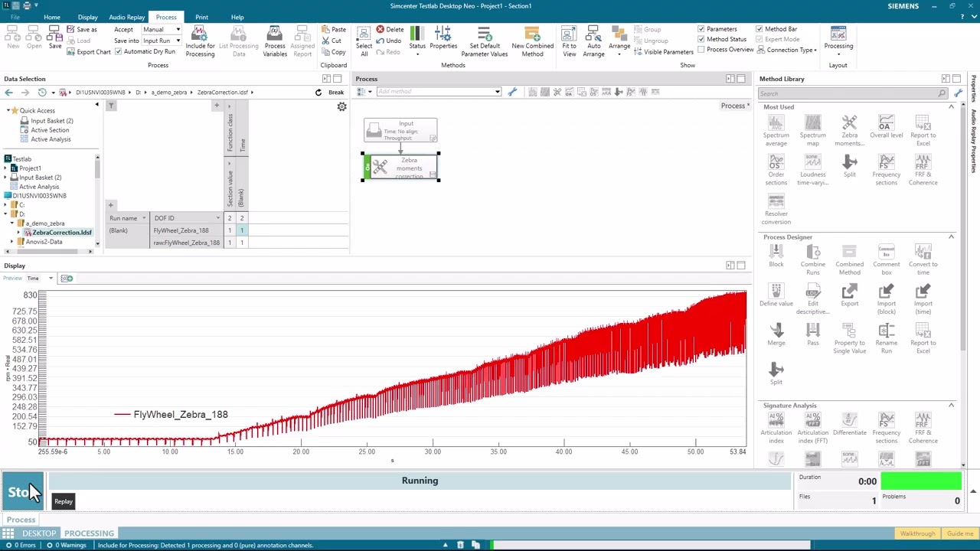980x551 pixels.
Task: Open the Print ribbon tab
Action: click(201, 17)
